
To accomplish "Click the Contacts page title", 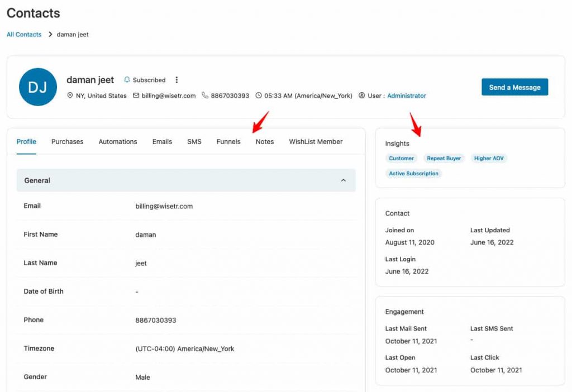I will [33, 13].
